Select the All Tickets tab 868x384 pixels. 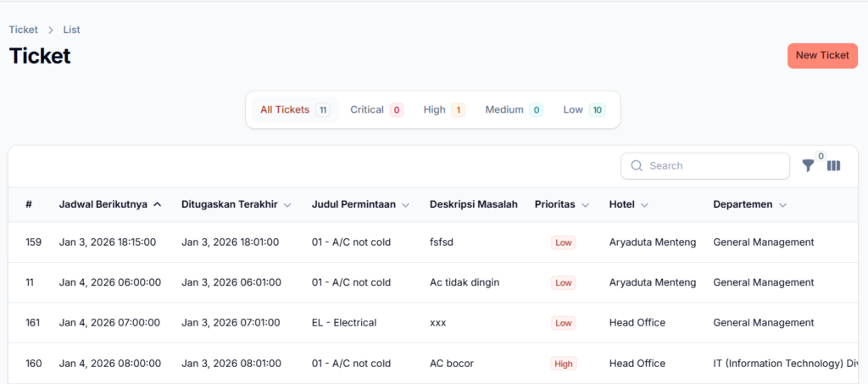coord(294,109)
